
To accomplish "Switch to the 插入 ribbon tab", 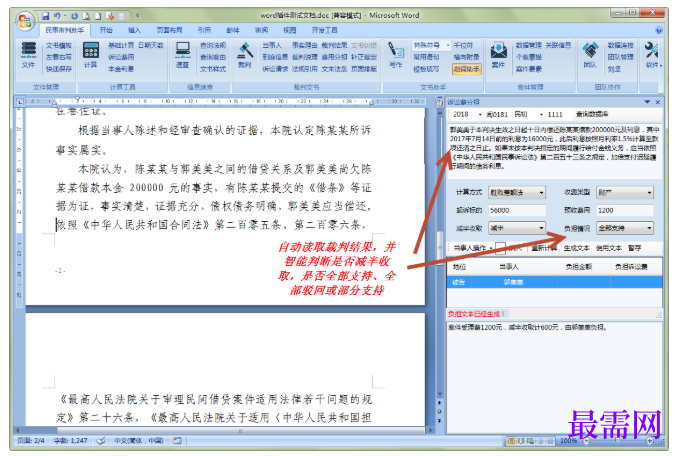I will (x=134, y=30).
